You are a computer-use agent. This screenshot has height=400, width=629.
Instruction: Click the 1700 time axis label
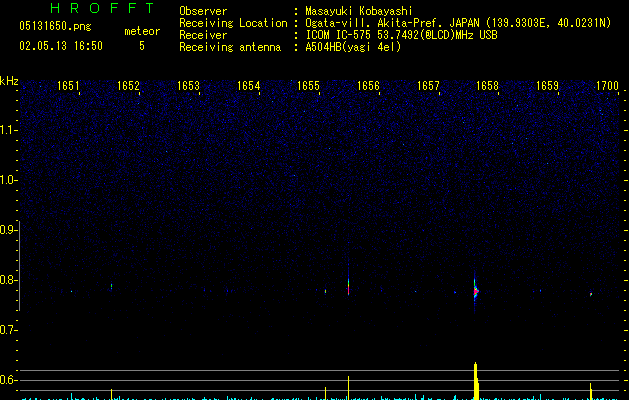click(x=607, y=86)
